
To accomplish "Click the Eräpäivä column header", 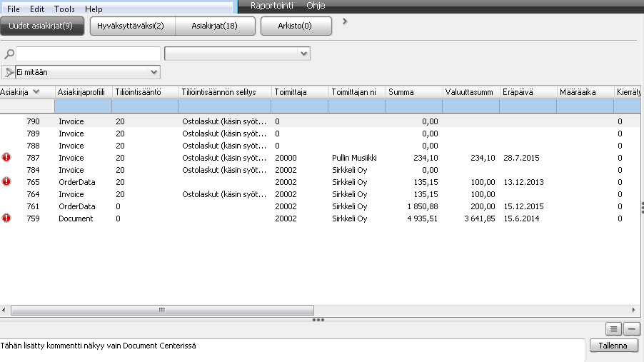I will [528, 92].
